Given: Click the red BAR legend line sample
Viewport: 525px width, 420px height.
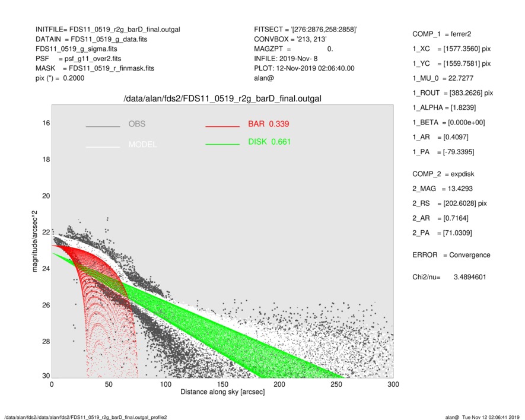Looking at the screenshot, I should click(x=222, y=126).
